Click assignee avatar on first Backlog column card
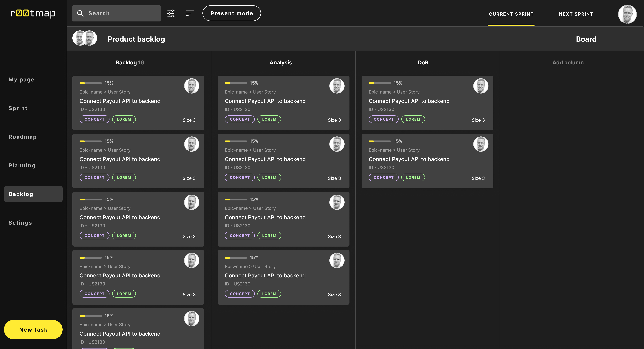The width and height of the screenshot is (644, 349). click(192, 86)
